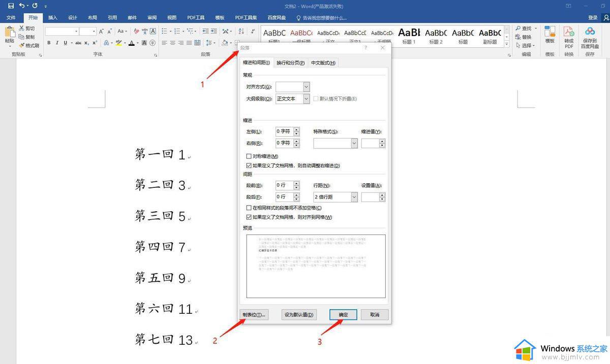Click the text highlight color button
This screenshot has width=610, height=364.
pyautogui.click(x=118, y=43)
